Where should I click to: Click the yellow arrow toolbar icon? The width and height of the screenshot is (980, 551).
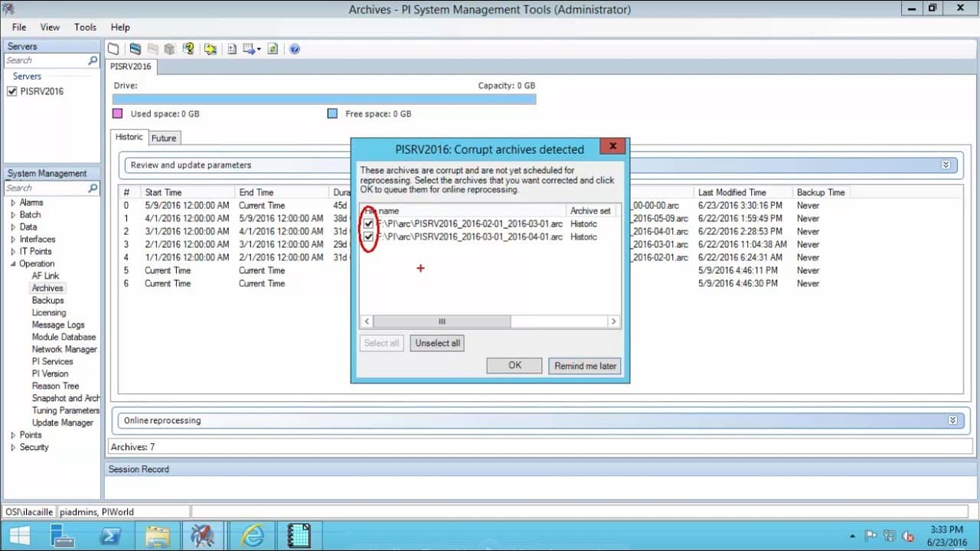211,49
